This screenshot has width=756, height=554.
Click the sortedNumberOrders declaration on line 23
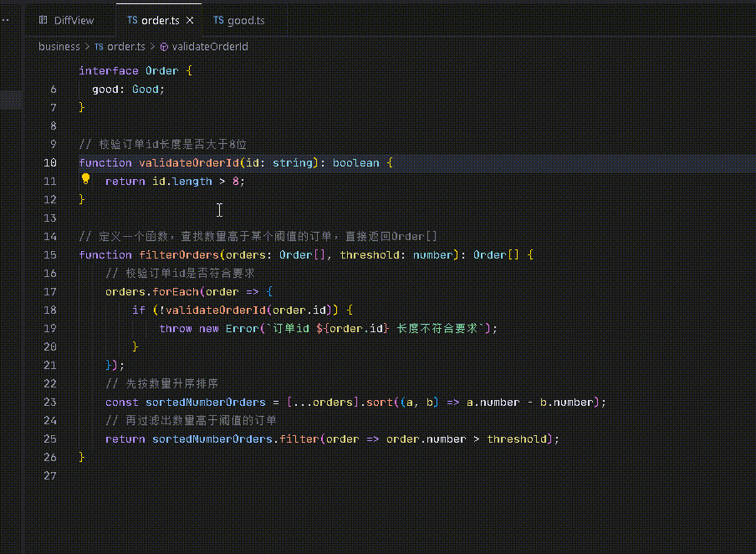pos(205,403)
